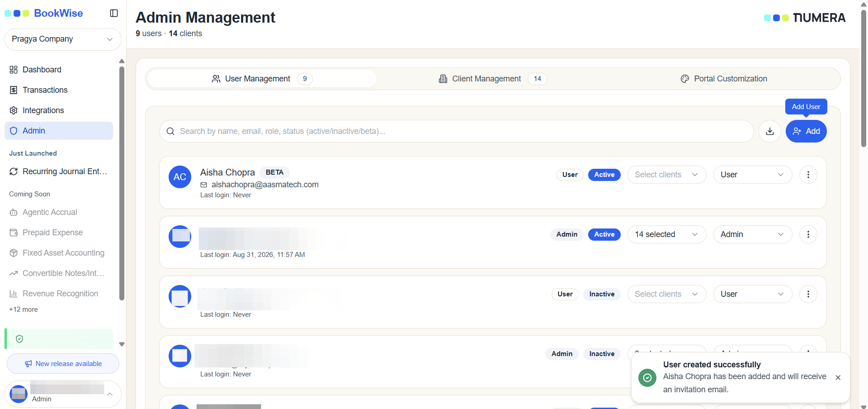The width and height of the screenshot is (868, 409).
Task: Open the New release available notice
Action: point(63,364)
